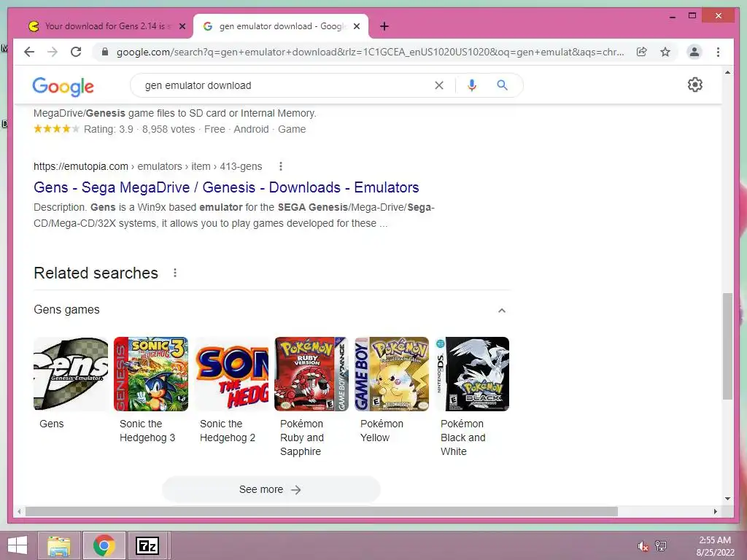Open Google quick settings gear
Image resolution: width=747 pixels, height=560 pixels.
(x=695, y=85)
